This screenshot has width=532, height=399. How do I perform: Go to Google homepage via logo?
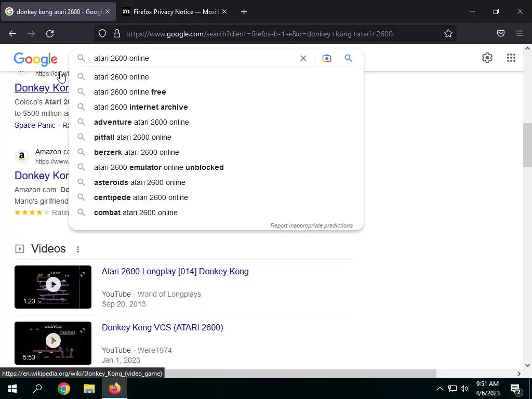tap(36, 59)
